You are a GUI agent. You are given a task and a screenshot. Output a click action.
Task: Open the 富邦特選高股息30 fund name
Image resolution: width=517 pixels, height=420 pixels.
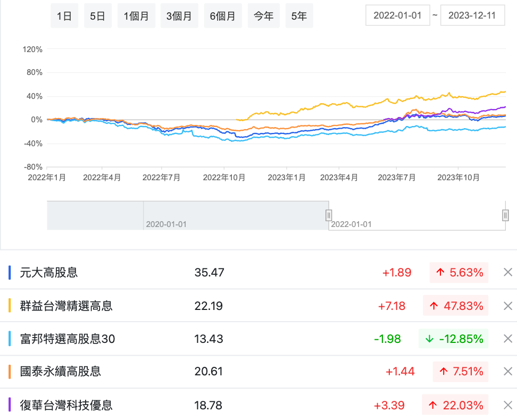pyautogui.click(x=68, y=339)
